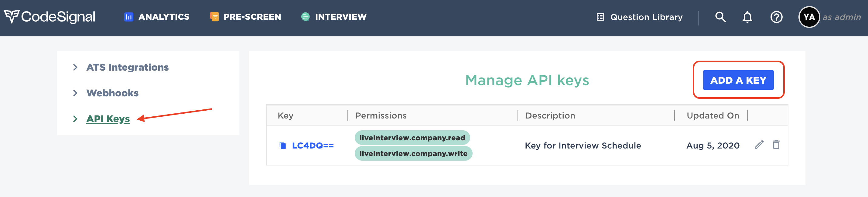Open the help question mark icon
Image resolution: width=868 pixels, height=197 pixels.
point(776,17)
